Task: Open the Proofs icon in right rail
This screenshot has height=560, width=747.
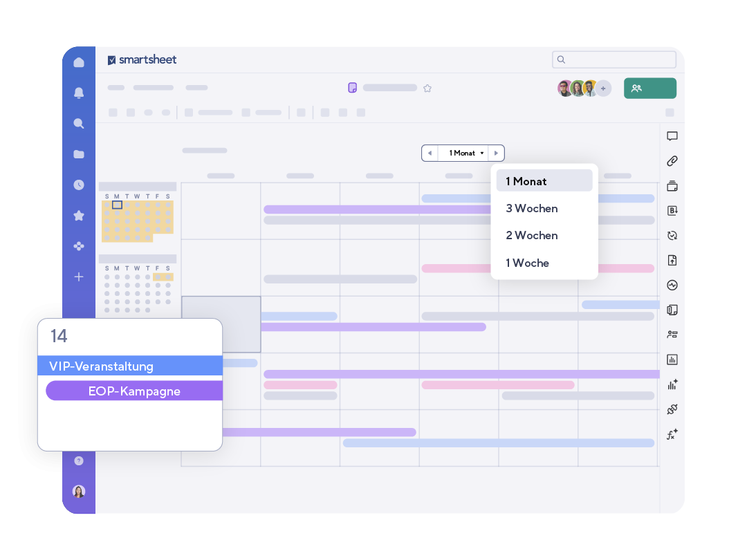Action: click(672, 186)
